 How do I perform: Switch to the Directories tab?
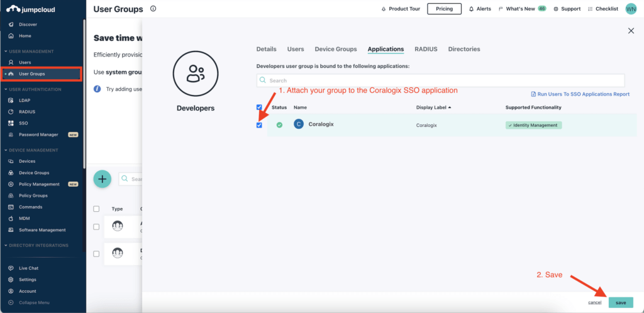(x=464, y=49)
